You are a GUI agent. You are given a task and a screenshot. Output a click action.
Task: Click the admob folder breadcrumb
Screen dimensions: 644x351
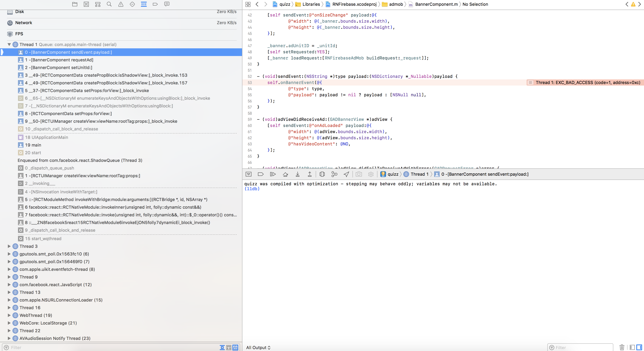pyautogui.click(x=396, y=4)
